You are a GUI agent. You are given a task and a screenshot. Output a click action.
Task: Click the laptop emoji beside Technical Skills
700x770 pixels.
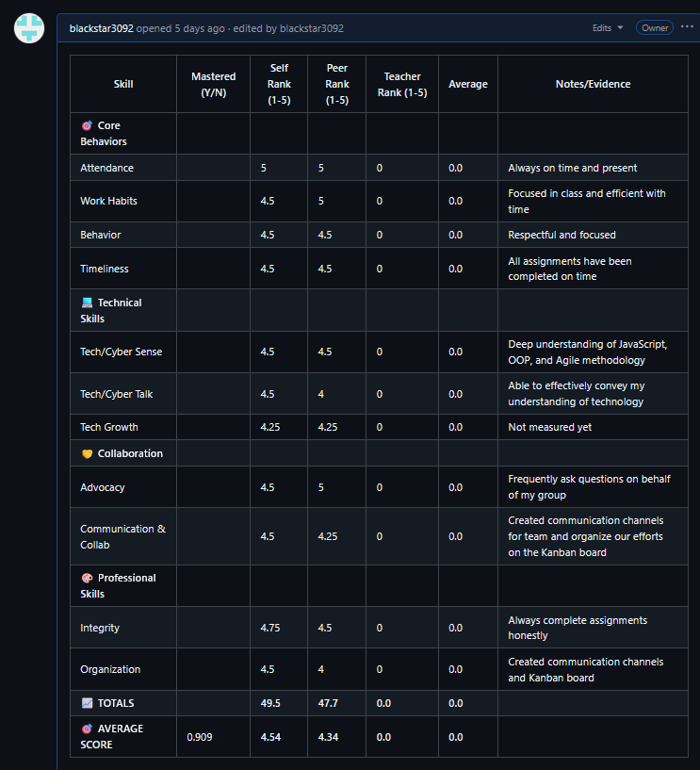point(87,303)
